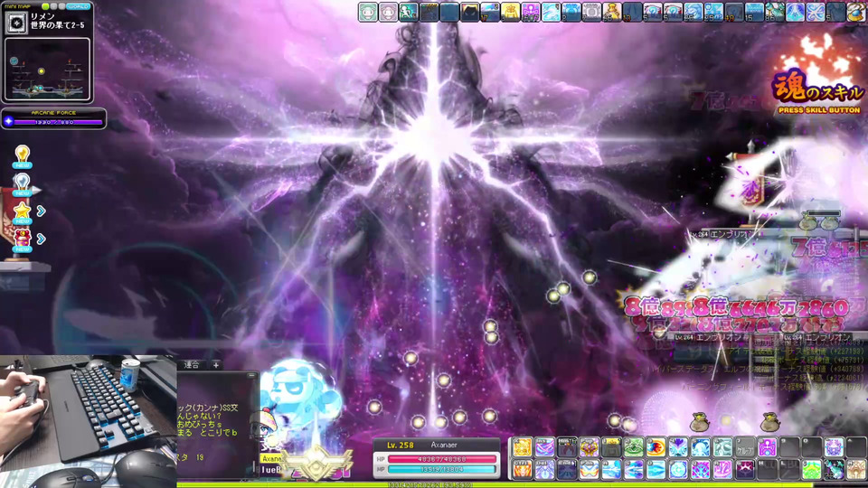Click the green mushroom-face buff icon
The height and width of the screenshot is (488, 868).
click(x=368, y=12)
